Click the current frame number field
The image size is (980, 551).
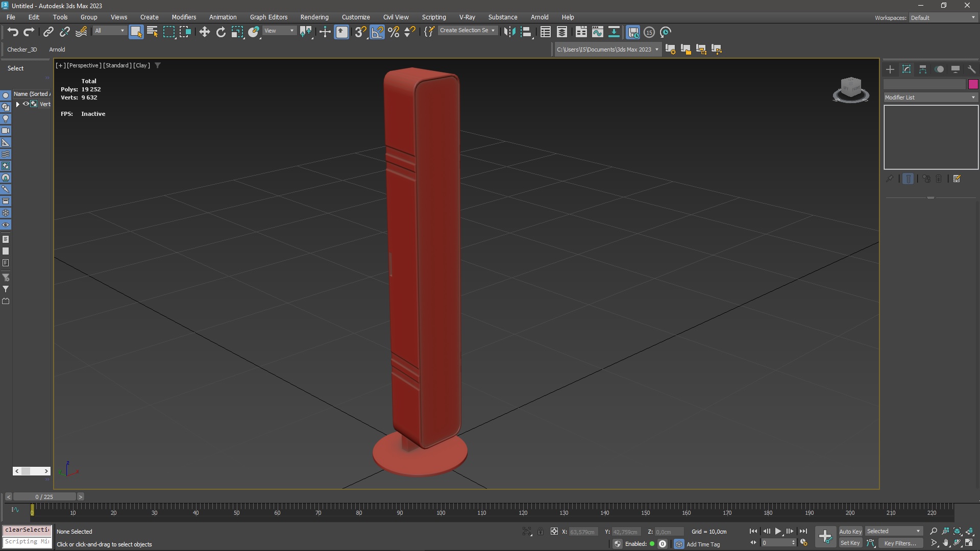pyautogui.click(x=778, y=543)
